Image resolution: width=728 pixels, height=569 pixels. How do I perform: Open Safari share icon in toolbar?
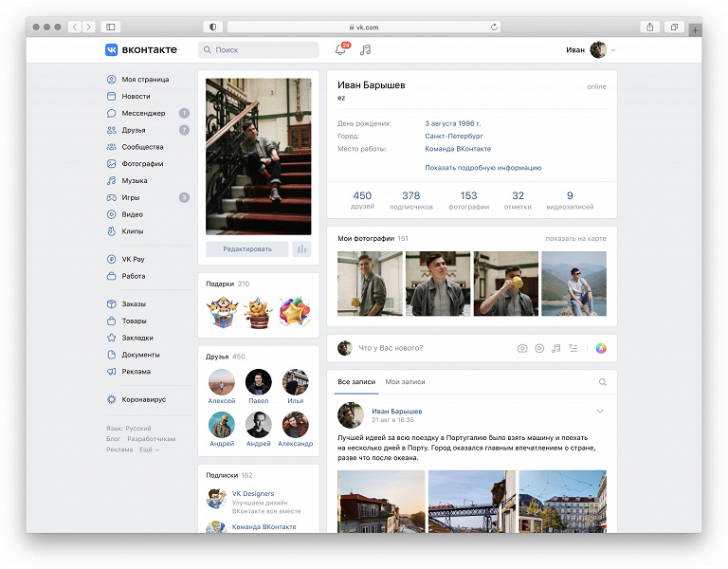point(650,27)
